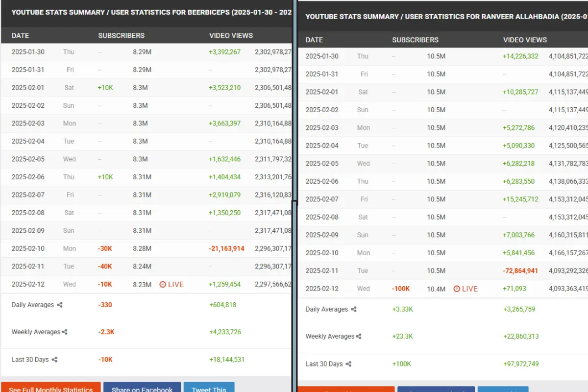Click +1,350,250 views in BeerBiceps table
The width and height of the screenshot is (588, 392).
click(224, 213)
